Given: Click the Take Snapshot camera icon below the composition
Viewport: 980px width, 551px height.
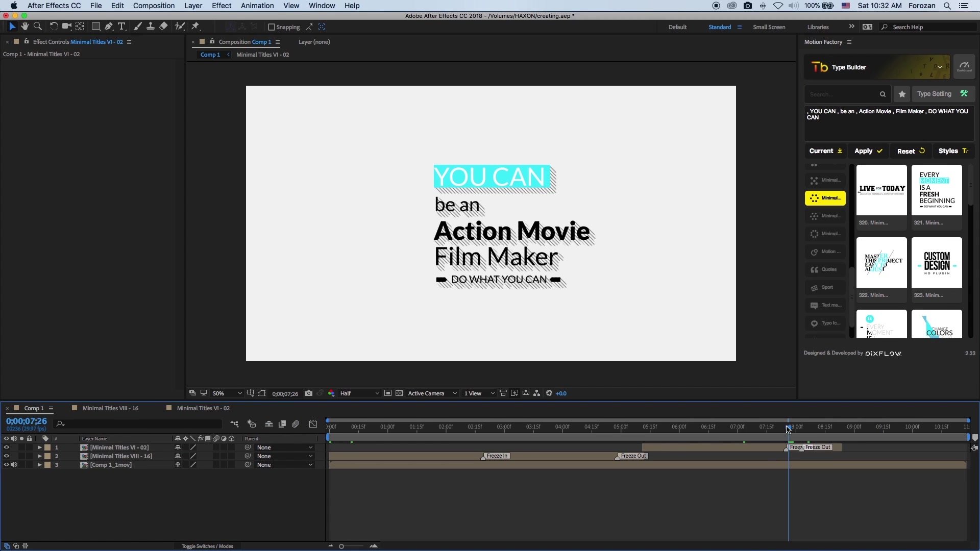Looking at the screenshot, I should (308, 393).
